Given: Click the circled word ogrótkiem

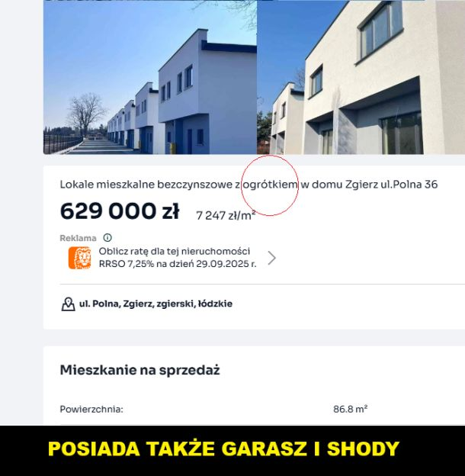Looking at the screenshot, I should 271,185.
